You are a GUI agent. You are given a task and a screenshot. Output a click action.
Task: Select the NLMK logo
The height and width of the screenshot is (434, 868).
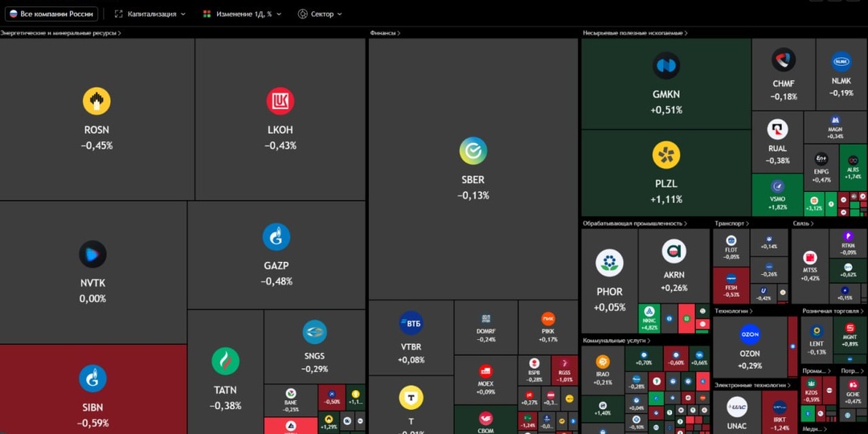coord(841,61)
